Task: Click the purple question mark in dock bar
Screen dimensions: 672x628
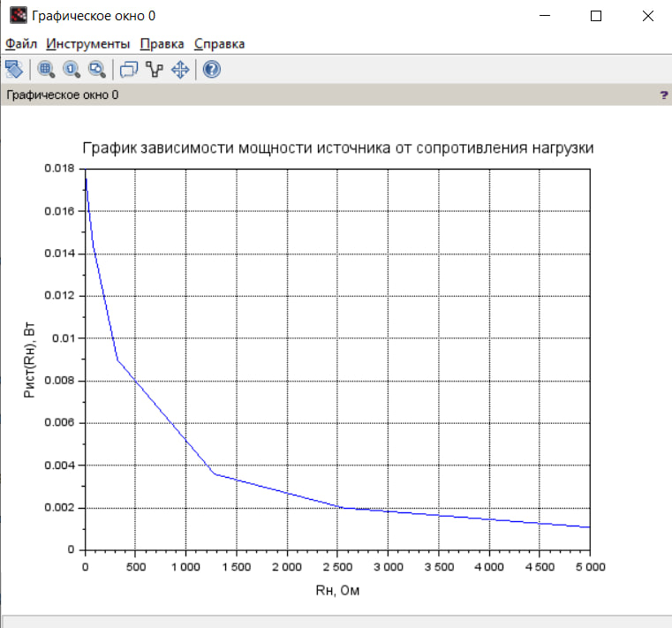Action: pyautogui.click(x=663, y=95)
